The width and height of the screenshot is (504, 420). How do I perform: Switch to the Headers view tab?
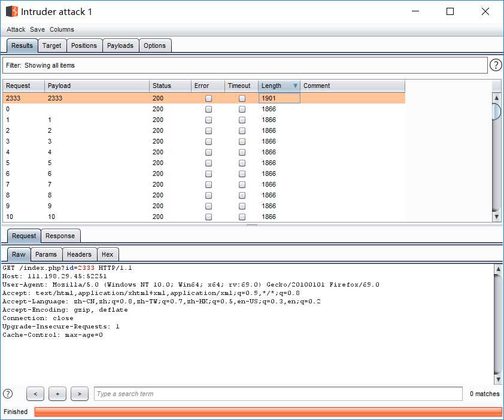tap(79, 254)
